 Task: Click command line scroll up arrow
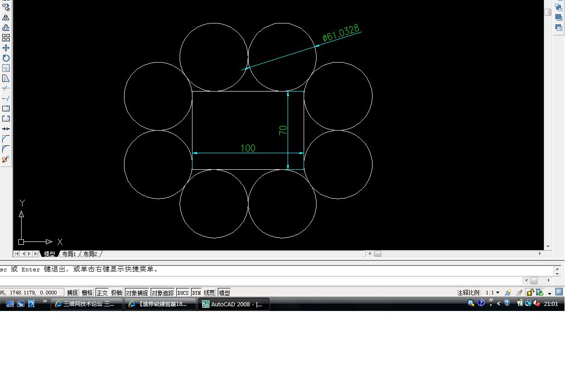tap(558, 268)
